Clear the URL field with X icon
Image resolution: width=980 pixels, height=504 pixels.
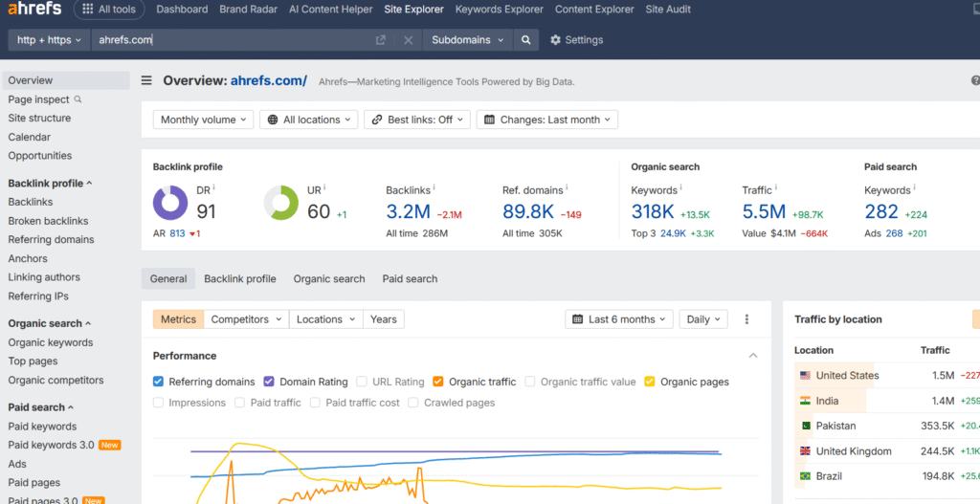[408, 40]
